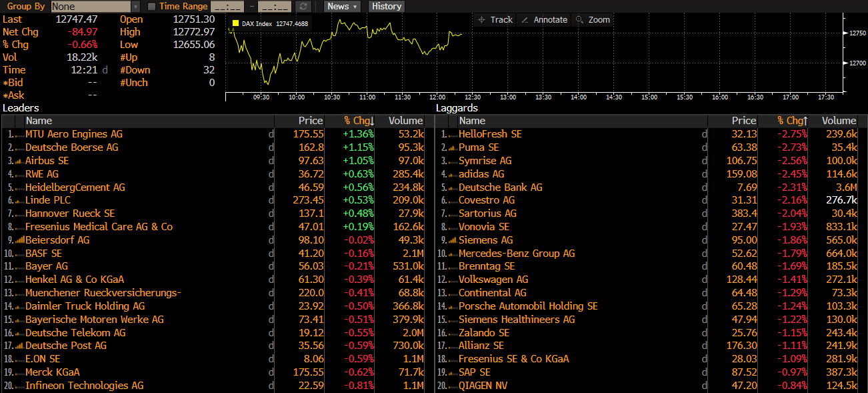Click the activity bars icon beside Airbus SE

point(19,161)
